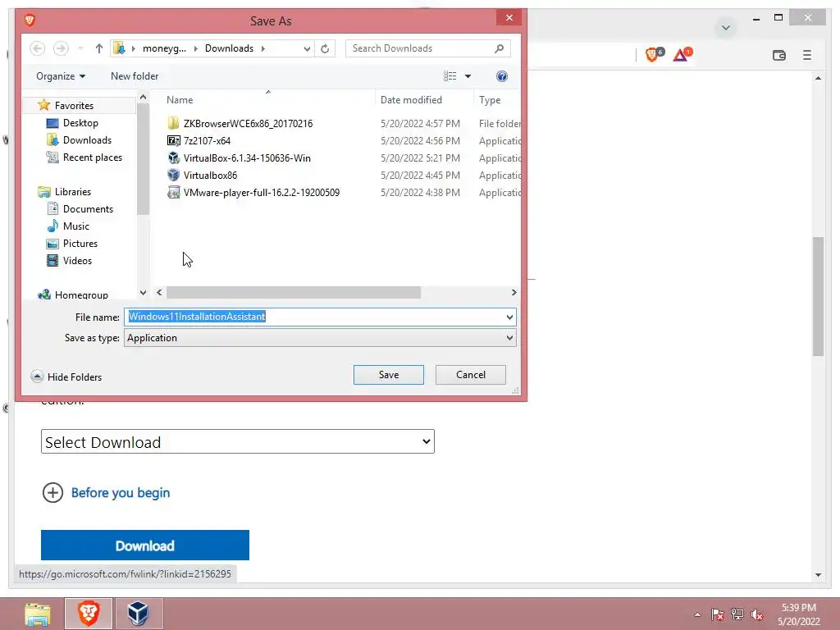Click Favorites in the navigation pane
Image resolution: width=840 pixels, height=630 pixels.
[74, 106]
